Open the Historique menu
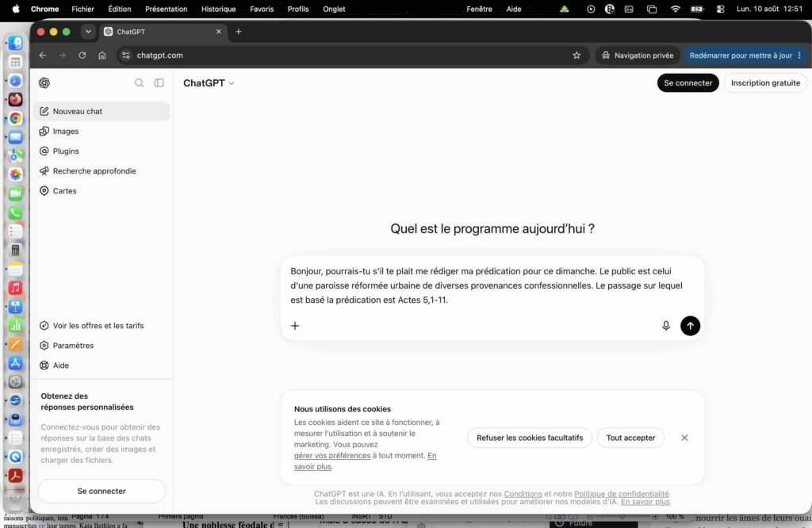The image size is (812, 528). tap(219, 9)
